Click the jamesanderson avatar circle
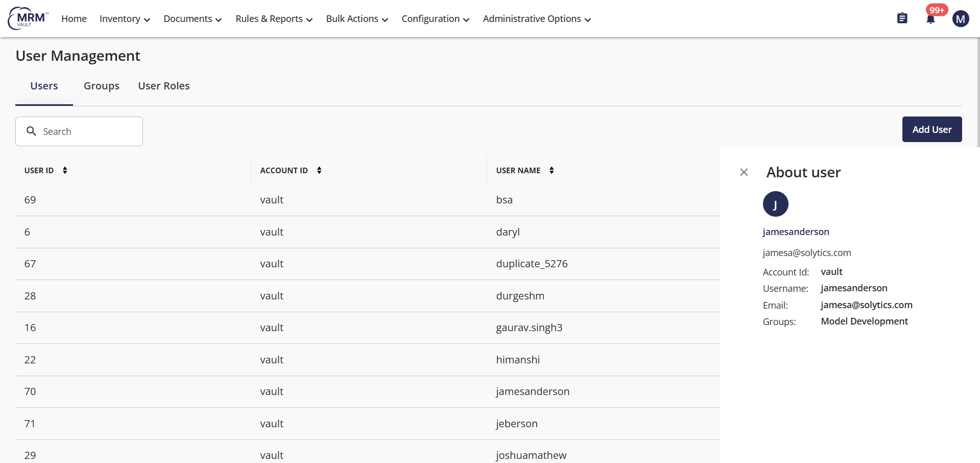This screenshot has width=980, height=463. click(775, 204)
